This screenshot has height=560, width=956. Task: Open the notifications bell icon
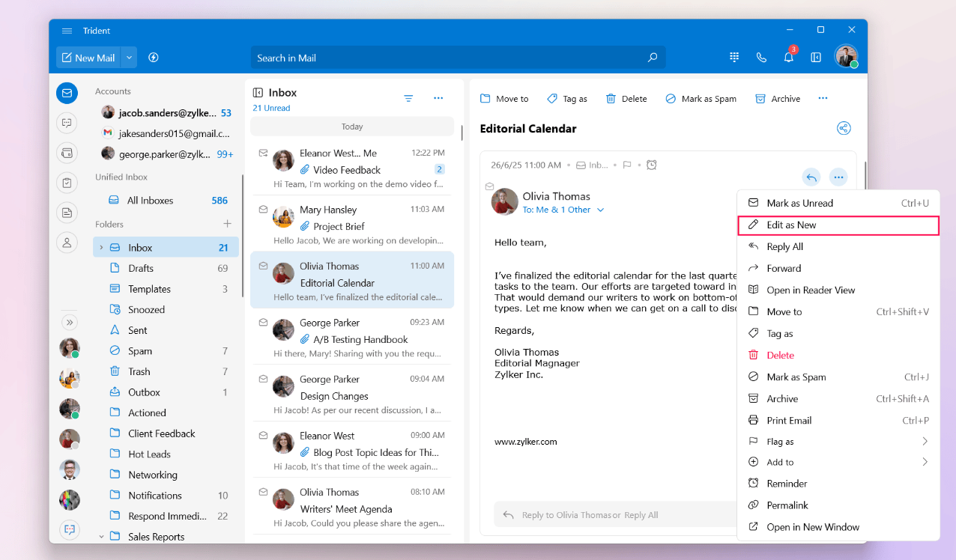788,58
